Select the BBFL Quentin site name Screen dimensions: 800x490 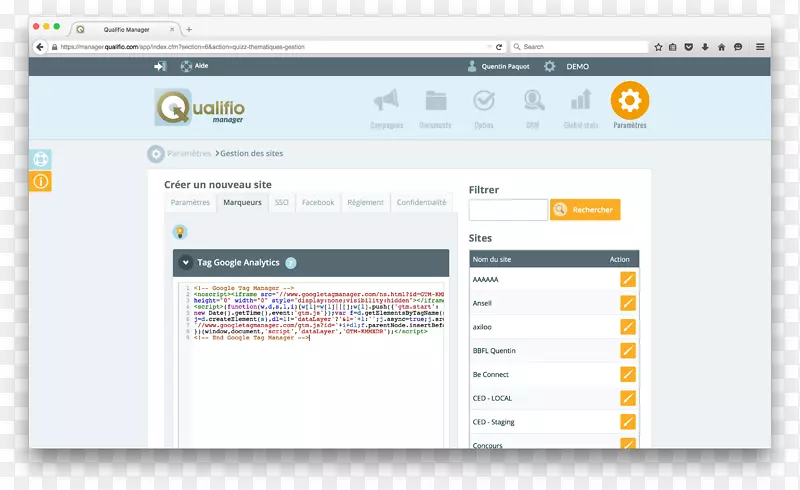click(x=494, y=351)
